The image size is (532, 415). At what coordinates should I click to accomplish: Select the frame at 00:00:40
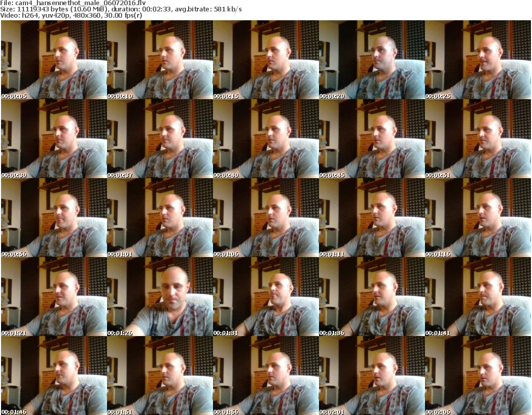(x=265, y=139)
